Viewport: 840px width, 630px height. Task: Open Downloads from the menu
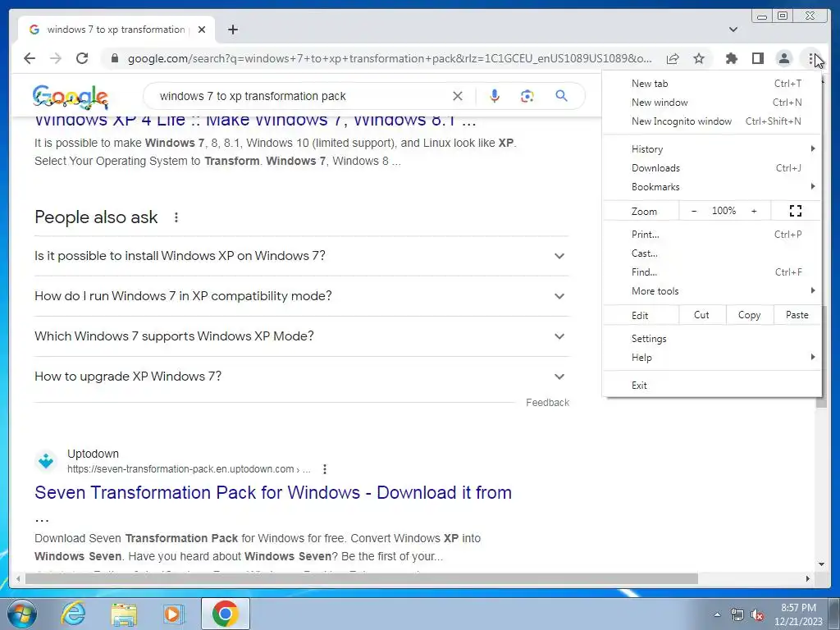[711, 167]
